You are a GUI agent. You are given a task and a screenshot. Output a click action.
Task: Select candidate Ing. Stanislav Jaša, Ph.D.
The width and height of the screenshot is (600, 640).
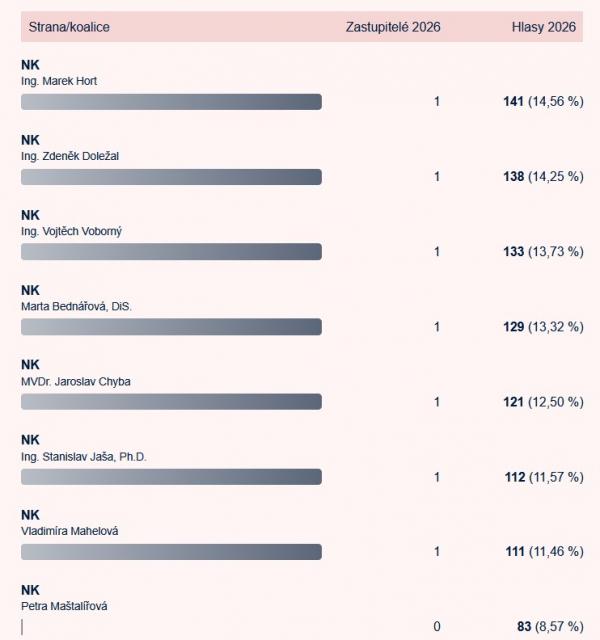[84, 456]
